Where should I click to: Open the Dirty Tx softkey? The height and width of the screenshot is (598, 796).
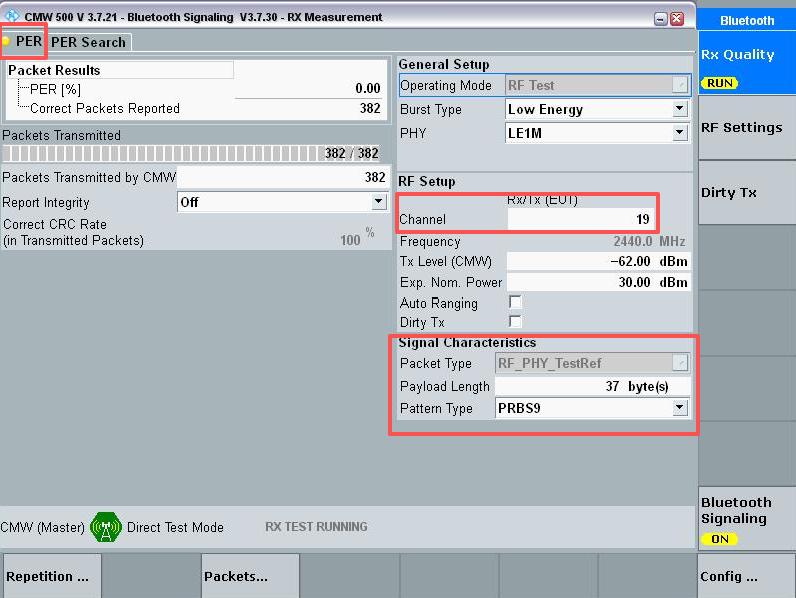click(747, 192)
